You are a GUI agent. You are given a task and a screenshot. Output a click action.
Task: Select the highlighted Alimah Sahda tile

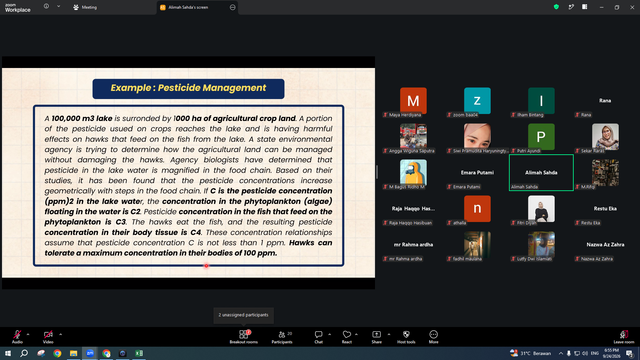(541, 173)
